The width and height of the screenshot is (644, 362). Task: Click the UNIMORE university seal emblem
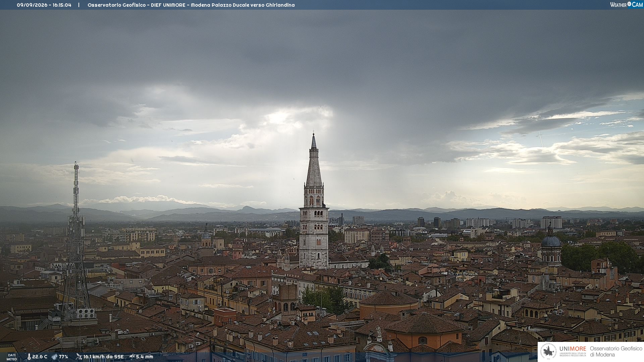(548, 352)
